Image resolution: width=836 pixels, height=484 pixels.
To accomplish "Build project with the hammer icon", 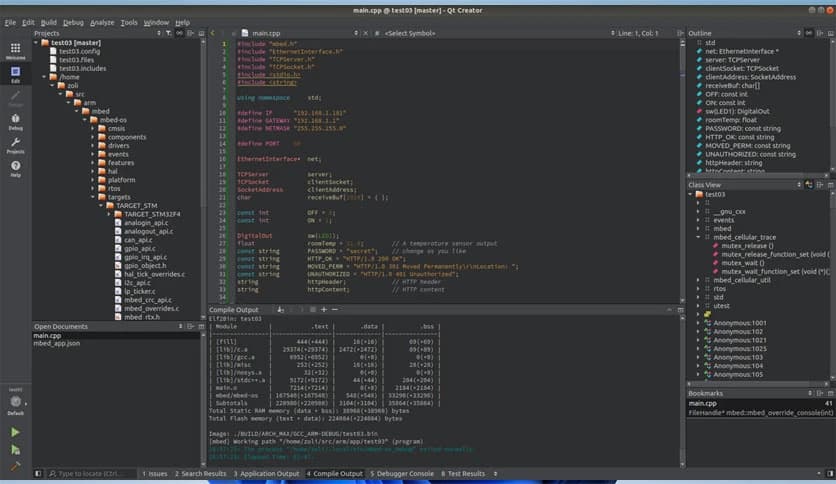I will coord(15,466).
